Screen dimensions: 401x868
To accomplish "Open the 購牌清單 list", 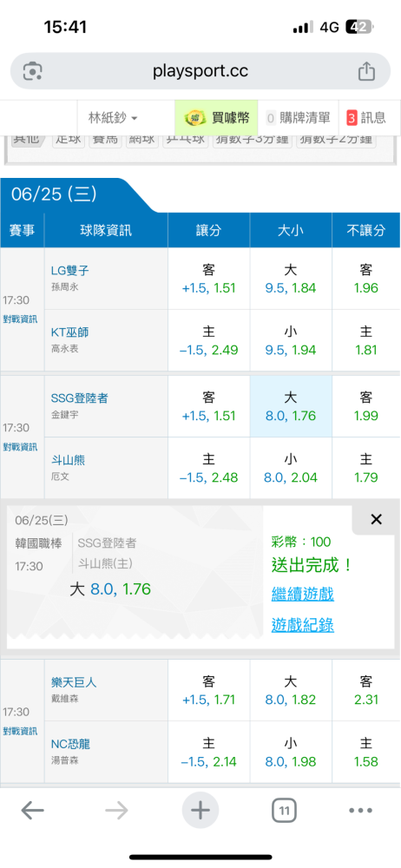I will tap(298, 117).
